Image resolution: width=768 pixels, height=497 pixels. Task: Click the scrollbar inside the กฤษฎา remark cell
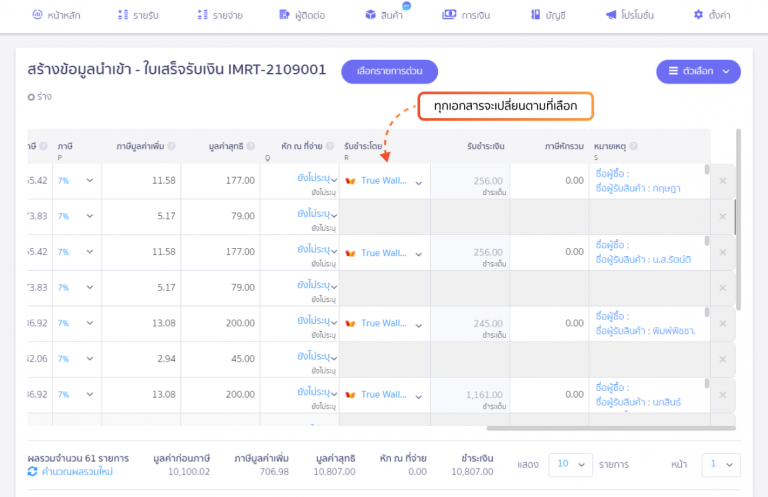707,170
